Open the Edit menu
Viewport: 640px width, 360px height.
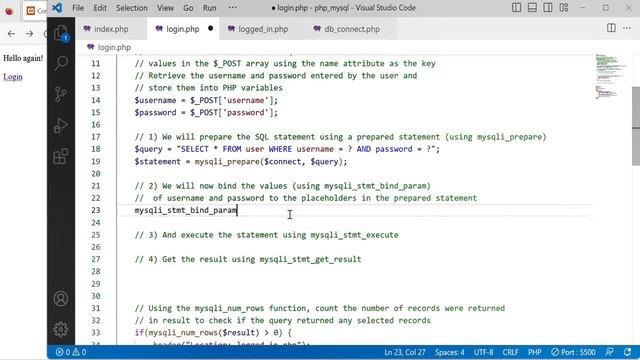(100, 8)
